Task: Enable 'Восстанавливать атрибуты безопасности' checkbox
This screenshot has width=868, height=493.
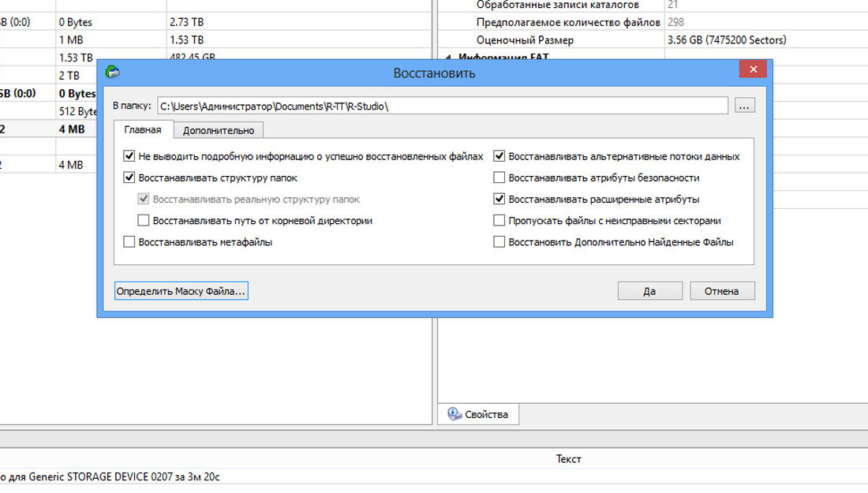Action: pos(499,178)
